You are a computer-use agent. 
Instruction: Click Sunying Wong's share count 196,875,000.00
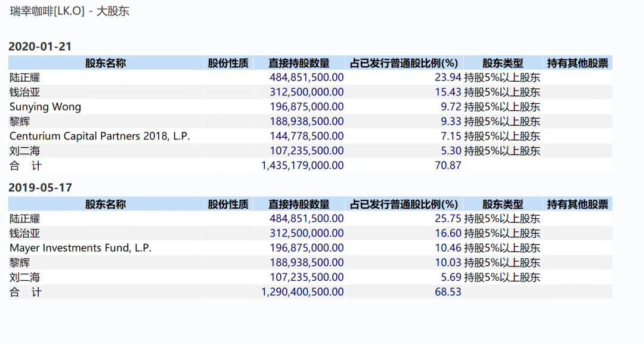[306, 107]
